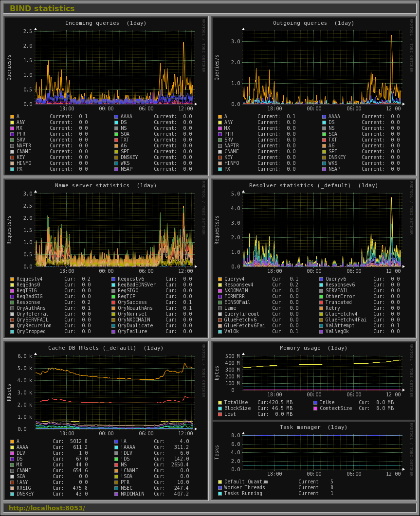420x516 pixels.
Task: Click the QrySuccess legend entry
Action: point(132,302)
